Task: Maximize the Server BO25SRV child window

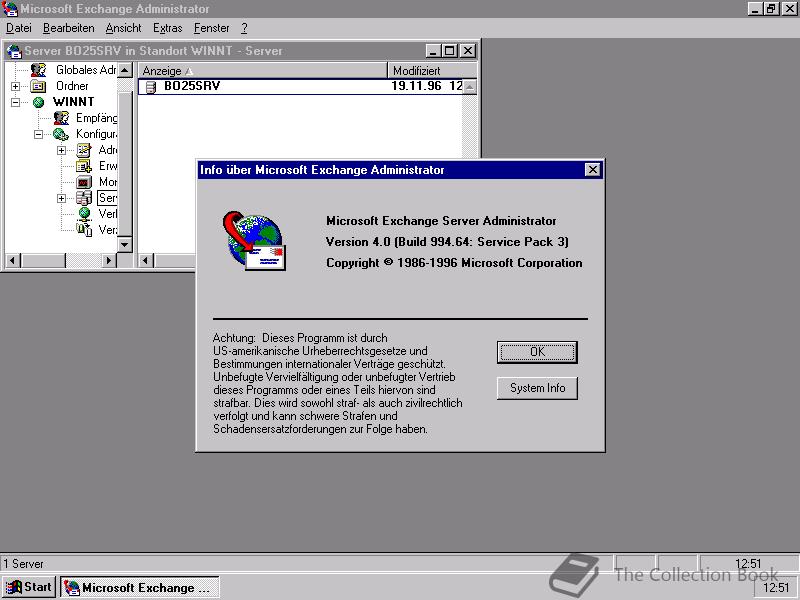Action: point(449,51)
